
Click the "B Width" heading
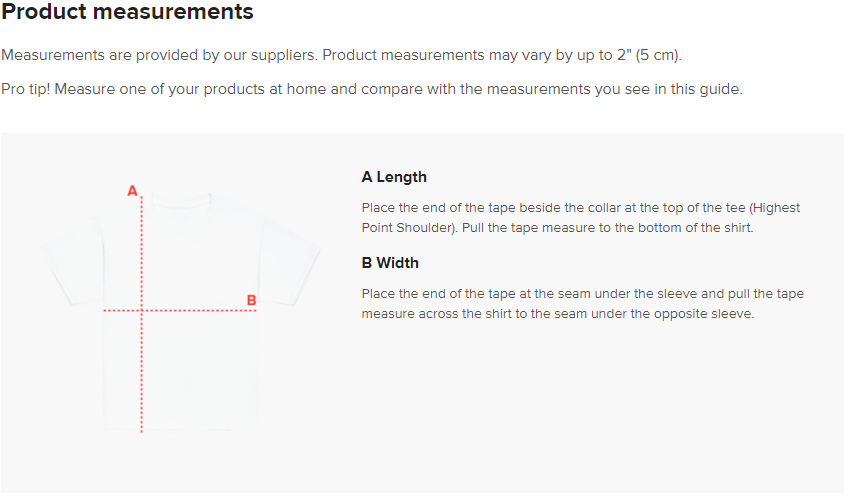390,263
